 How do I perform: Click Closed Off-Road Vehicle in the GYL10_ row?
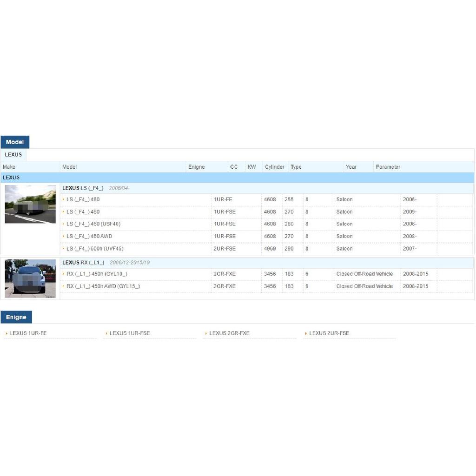364,274
